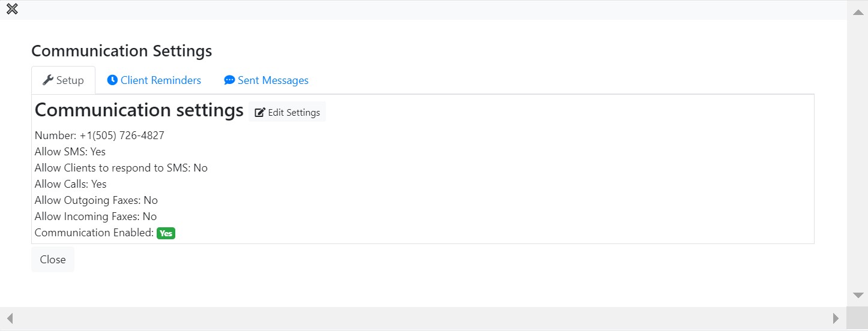Click the clock icon beside Client Reminders
Image resolution: width=868 pixels, height=331 pixels.
coord(112,80)
